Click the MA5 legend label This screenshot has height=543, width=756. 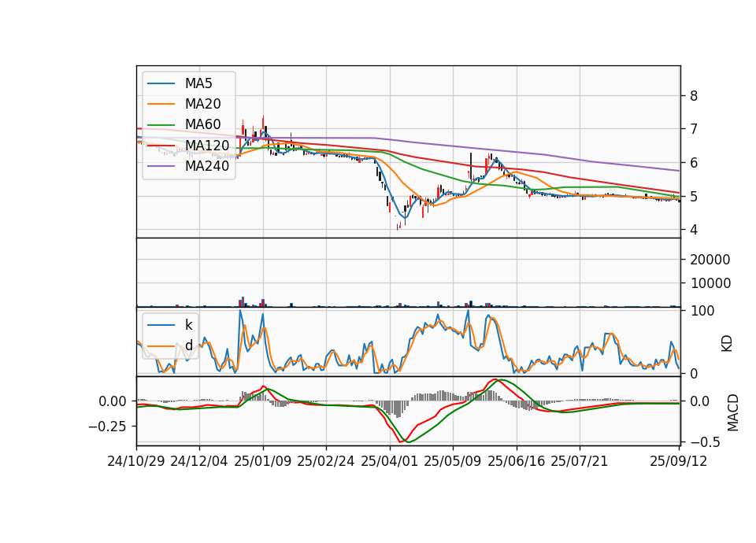(x=198, y=83)
